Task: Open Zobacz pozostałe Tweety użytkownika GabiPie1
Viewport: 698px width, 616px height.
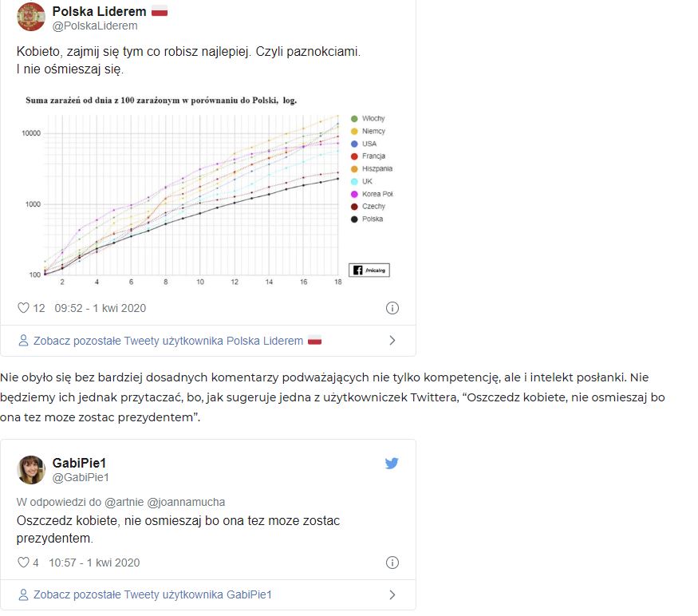Action: coord(152,594)
